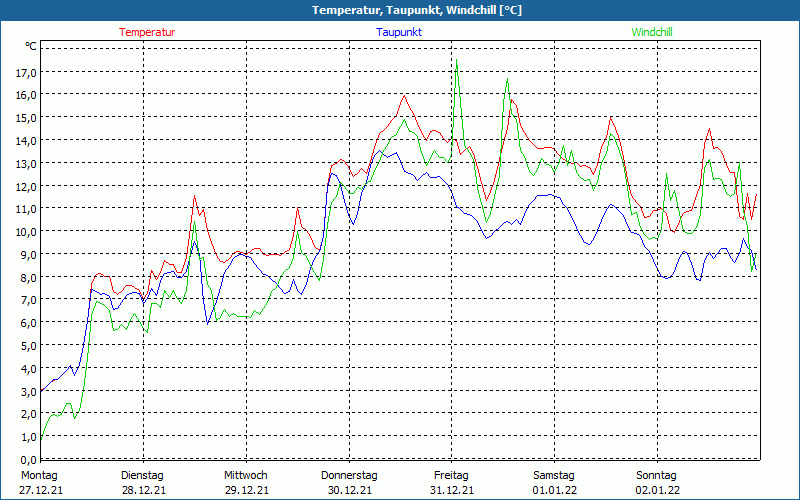Image resolution: width=800 pixels, height=500 pixels.
Task: Click the date 27.12.21 on the x-axis
Action: 40,490
